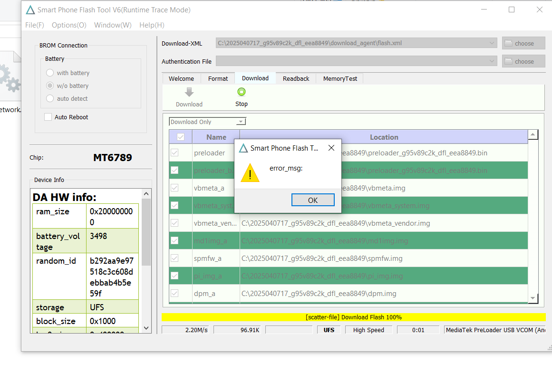This screenshot has height=392, width=552.
Task: Click the partition table scroll down arrow
Action: 533,298
